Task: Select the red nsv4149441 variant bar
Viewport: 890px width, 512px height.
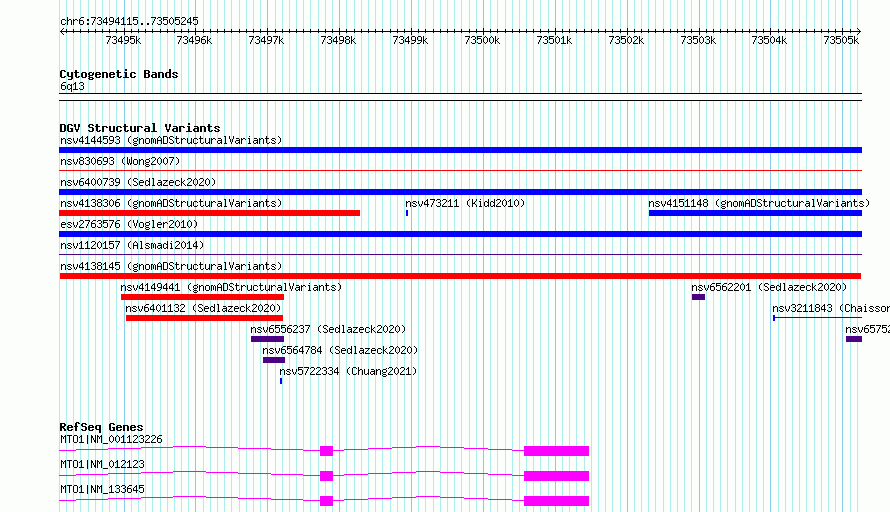Action: tap(202, 297)
